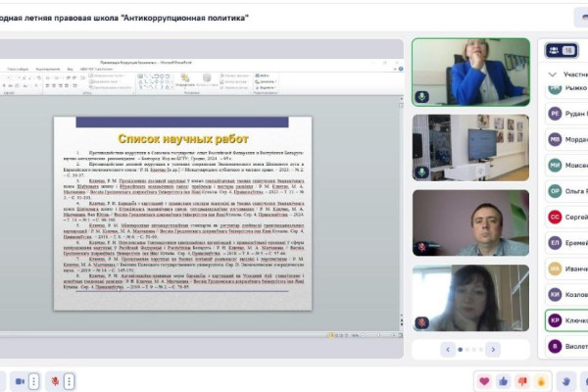Select participant Ключко in the list
The image size is (588, 392).
point(565,319)
